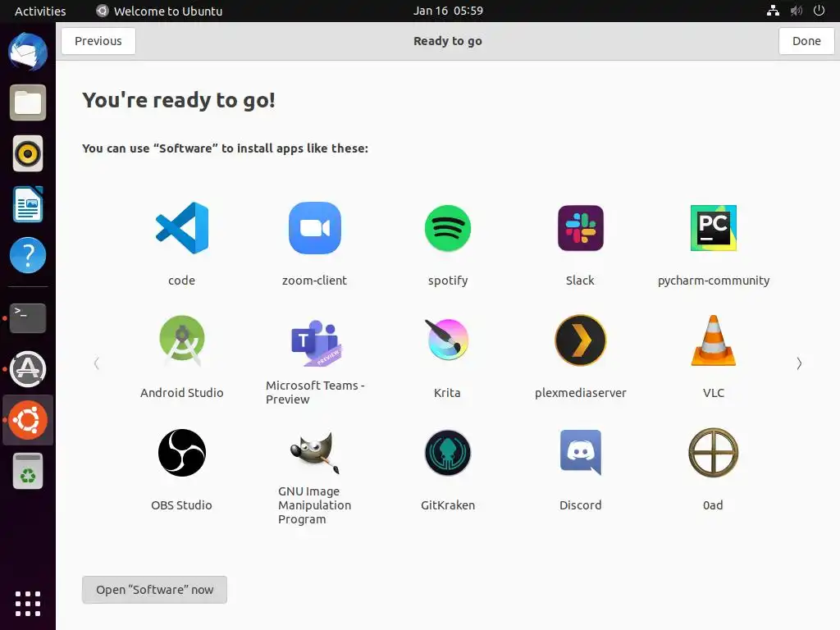The height and width of the screenshot is (630, 840).
Task: Select the Discord app icon
Action: (x=581, y=453)
